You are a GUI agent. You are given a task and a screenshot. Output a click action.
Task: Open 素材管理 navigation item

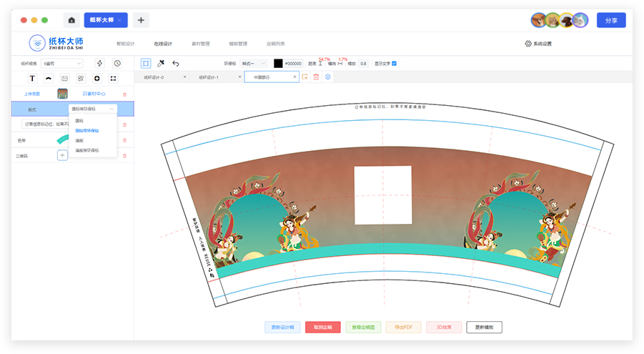coord(201,44)
